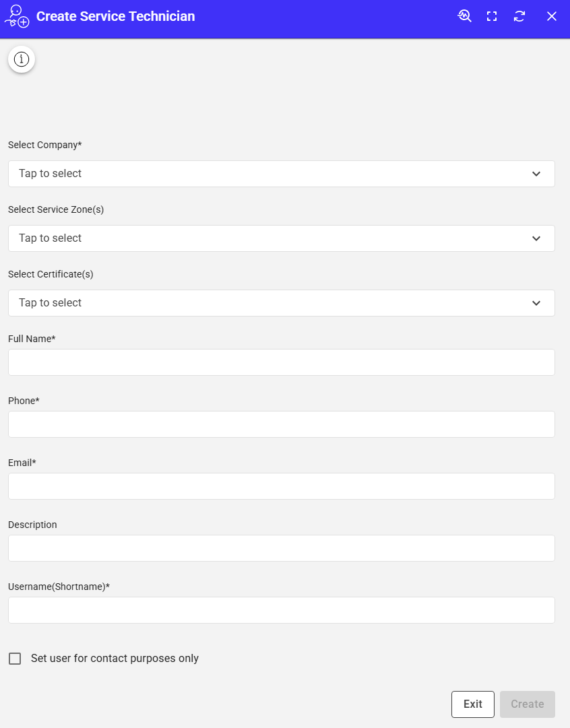Click into the Phone input field
The height and width of the screenshot is (728, 570).
(x=281, y=424)
